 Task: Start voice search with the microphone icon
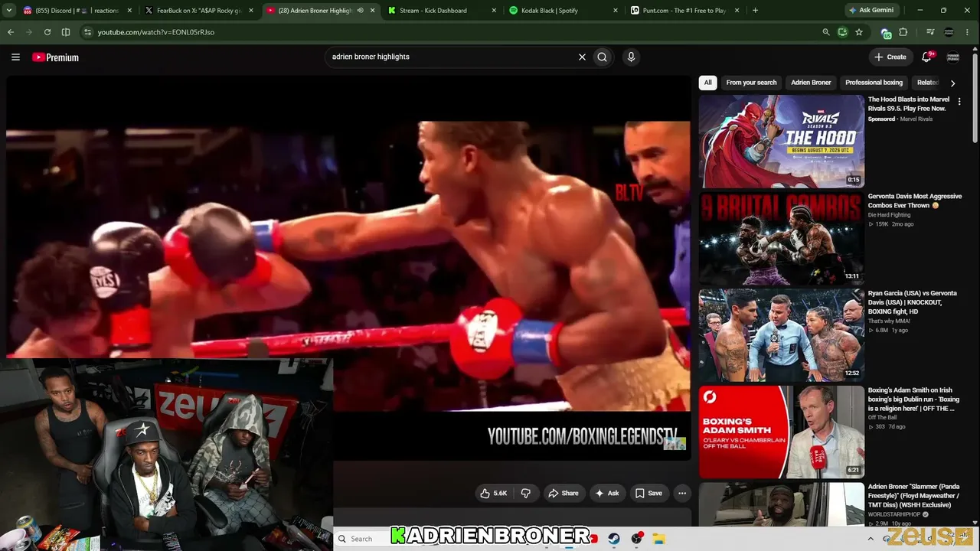pos(631,57)
